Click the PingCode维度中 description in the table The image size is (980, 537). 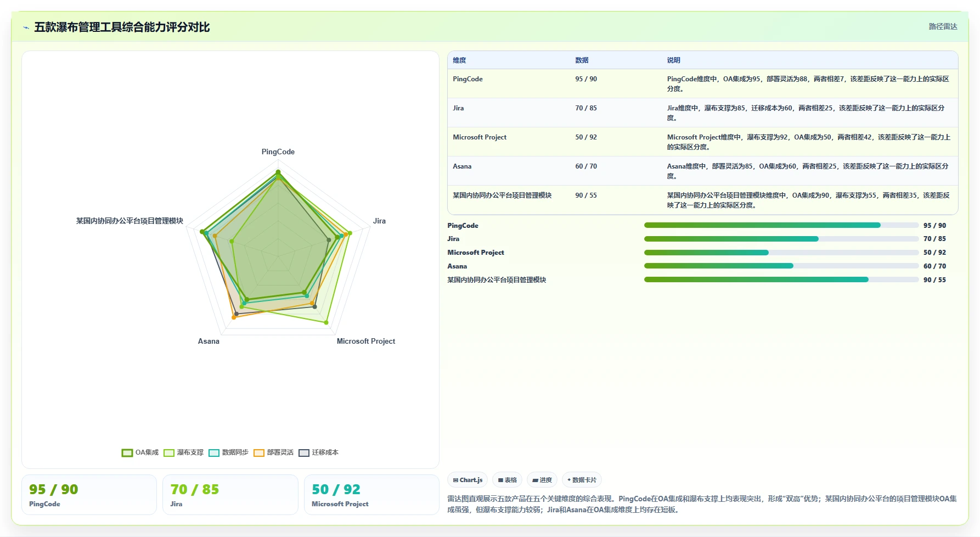(809, 83)
